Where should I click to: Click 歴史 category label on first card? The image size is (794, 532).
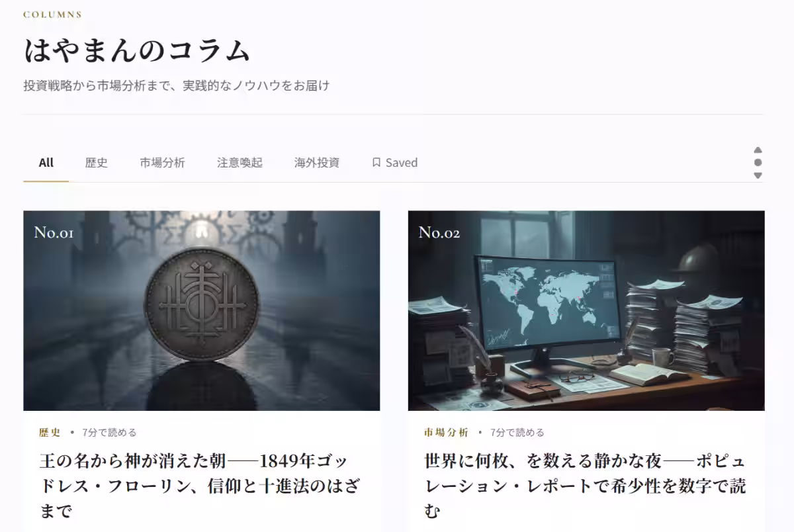click(50, 432)
